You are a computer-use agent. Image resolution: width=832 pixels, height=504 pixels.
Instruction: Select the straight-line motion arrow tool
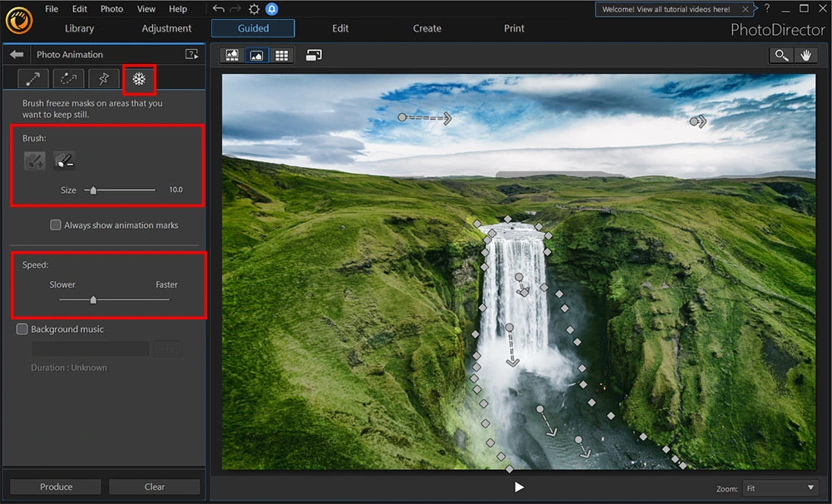click(x=31, y=78)
